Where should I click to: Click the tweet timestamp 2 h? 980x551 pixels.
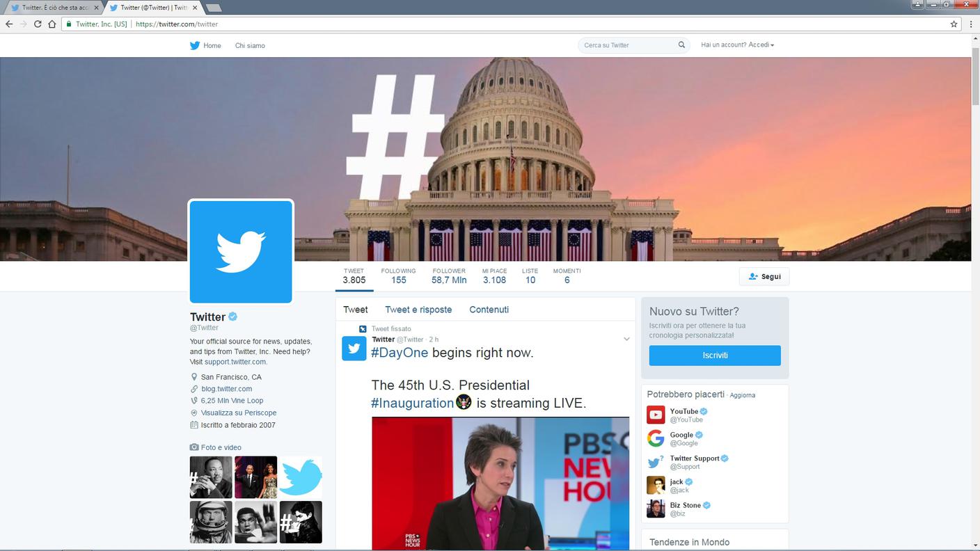point(434,340)
